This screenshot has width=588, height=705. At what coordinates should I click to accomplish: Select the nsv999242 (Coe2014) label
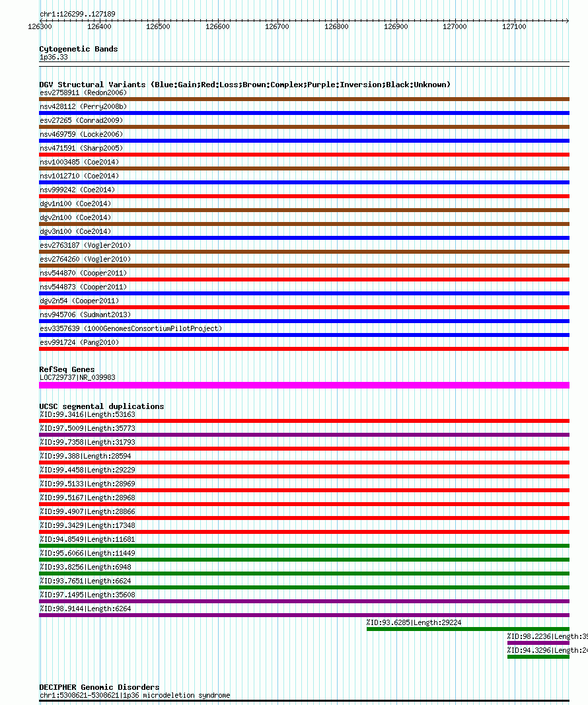click(77, 190)
